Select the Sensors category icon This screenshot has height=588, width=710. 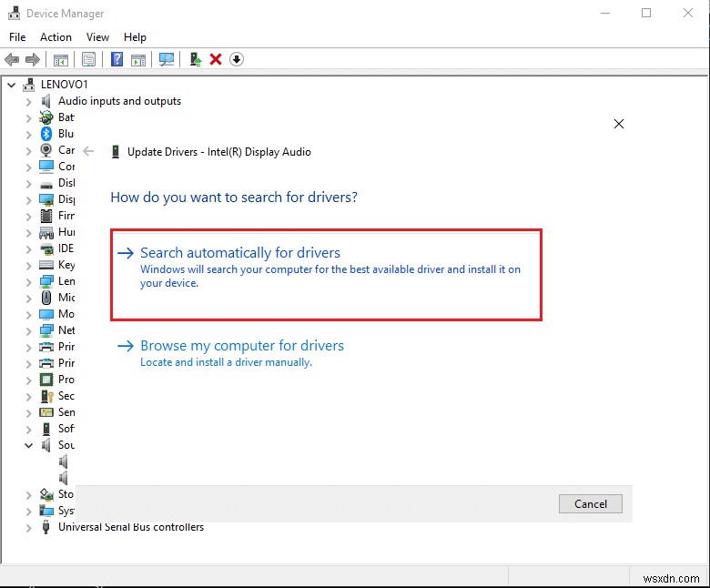pos(46,412)
